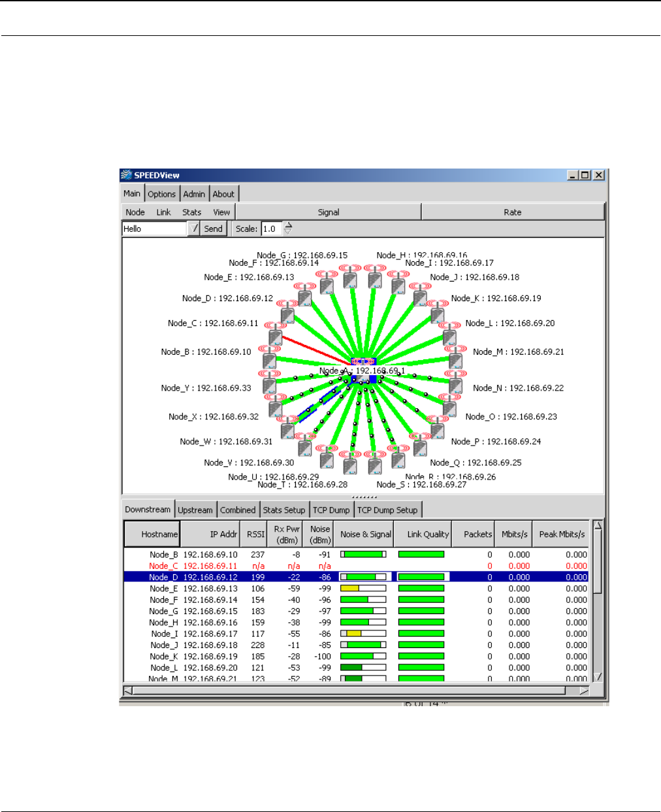The image size is (661, 812).
Task: Open the Hello message dropdown arrow
Action: 193,229
